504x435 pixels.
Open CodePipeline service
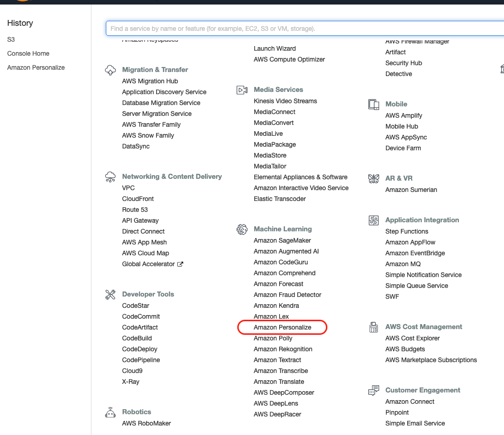tap(141, 360)
